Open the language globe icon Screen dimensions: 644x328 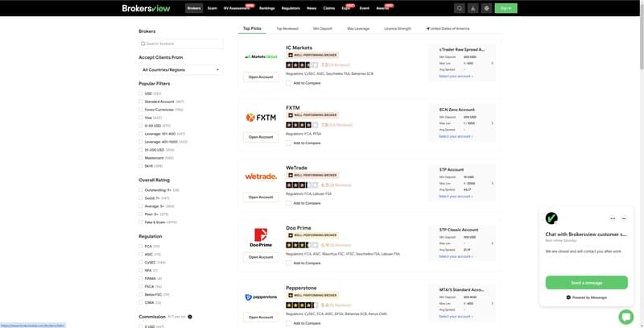click(486, 8)
